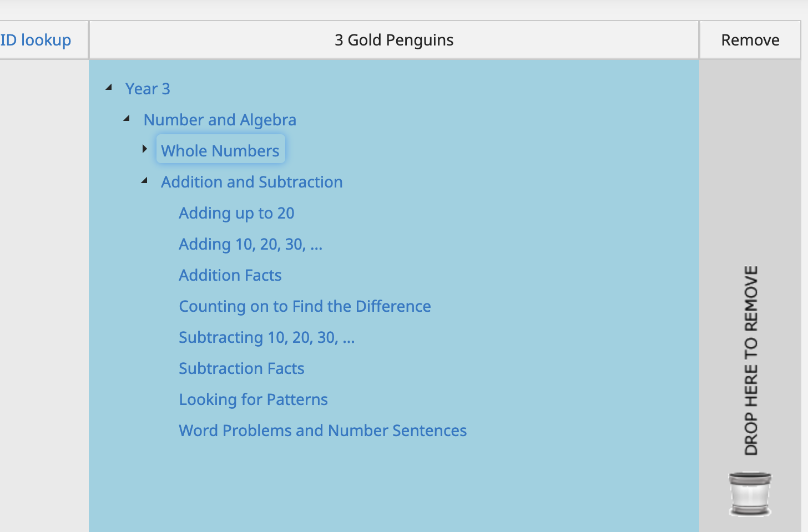Click the trash bin icon
Viewport: 808px width, 532px height.
tap(750, 493)
